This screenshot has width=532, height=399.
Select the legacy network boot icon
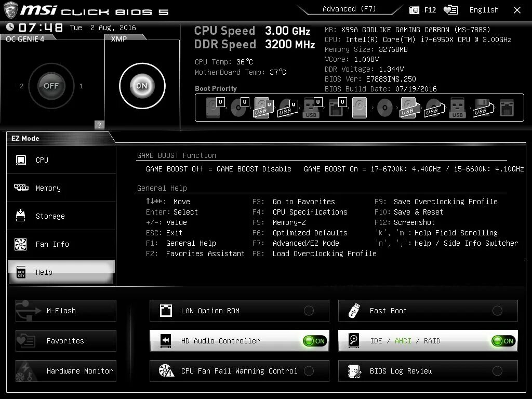pos(507,108)
